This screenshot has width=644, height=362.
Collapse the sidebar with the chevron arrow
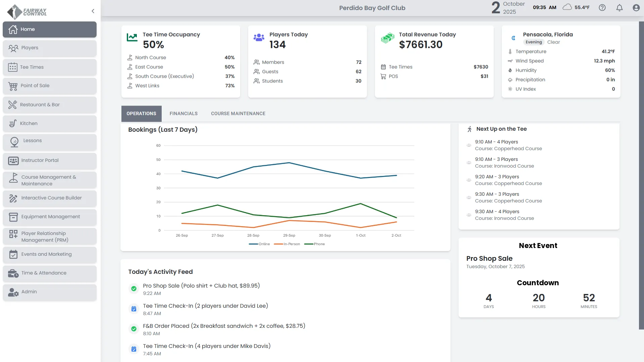coord(93,11)
